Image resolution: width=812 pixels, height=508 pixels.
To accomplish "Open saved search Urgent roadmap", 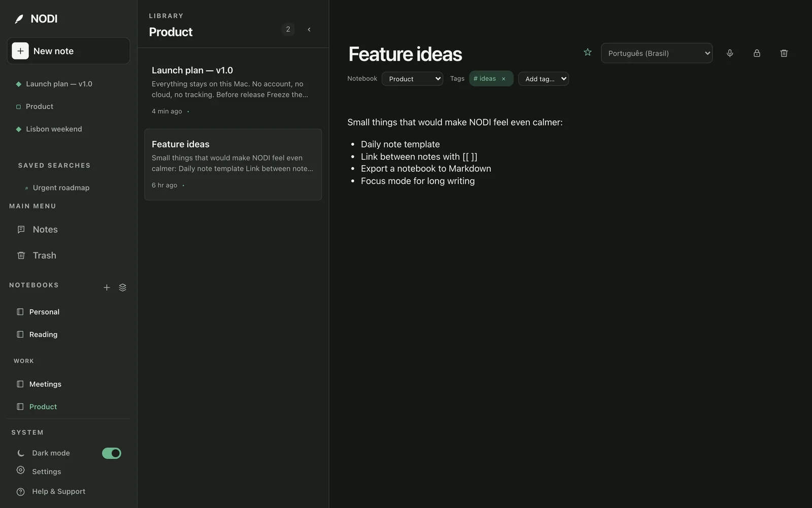I will [61, 187].
